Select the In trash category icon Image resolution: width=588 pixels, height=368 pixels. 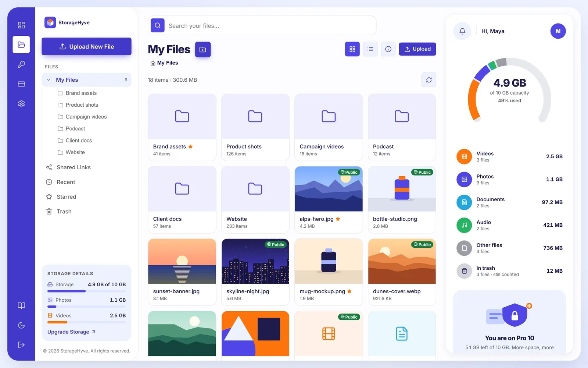coord(464,271)
